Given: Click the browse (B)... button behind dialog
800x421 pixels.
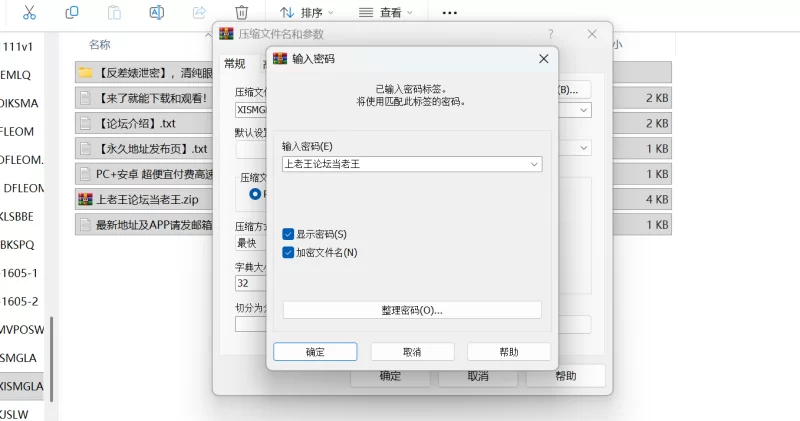Looking at the screenshot, I should (x=574, y=90).
